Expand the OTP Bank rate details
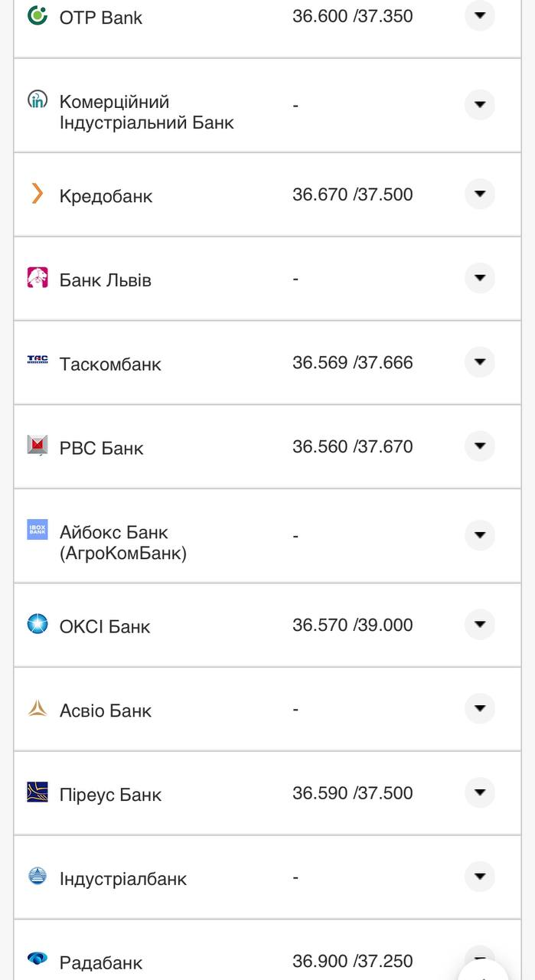535x980 pixels. pyautogui.click(x=480, y=15)
